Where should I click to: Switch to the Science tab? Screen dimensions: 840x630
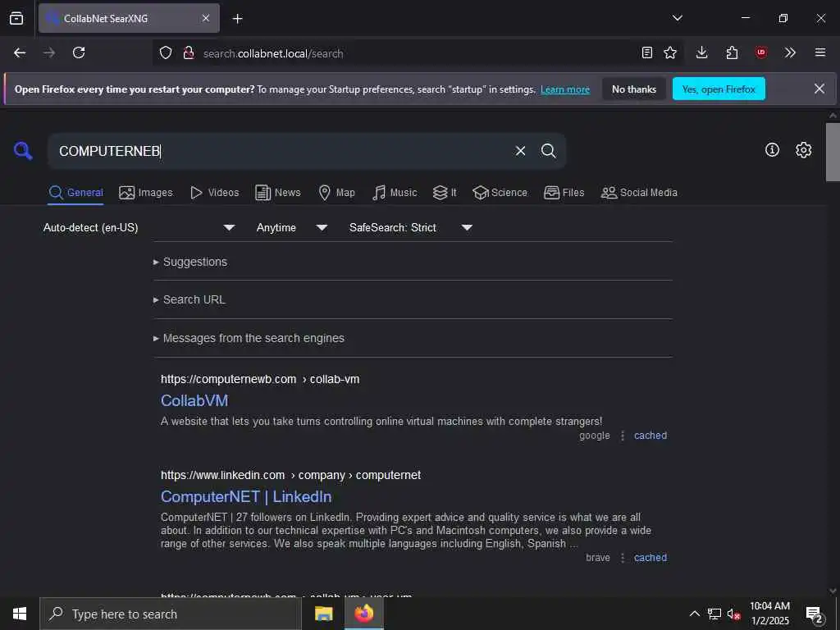[x=500, y=192]
